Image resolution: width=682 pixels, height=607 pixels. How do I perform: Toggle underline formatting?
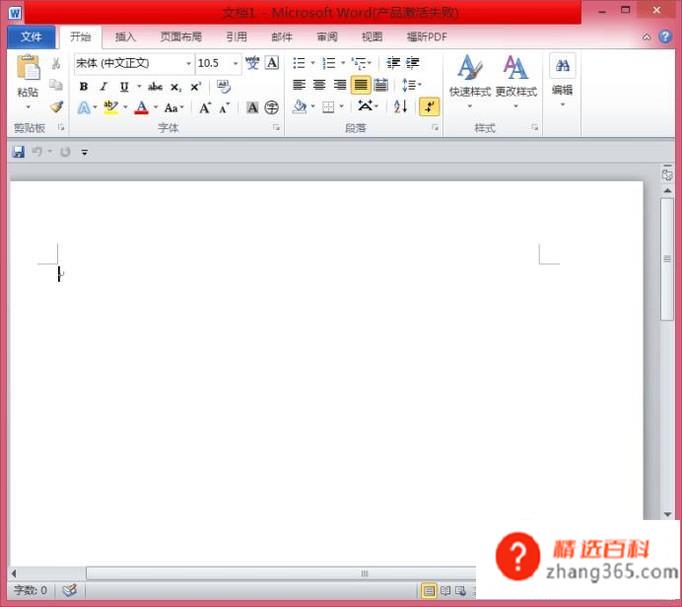(124, 87)
